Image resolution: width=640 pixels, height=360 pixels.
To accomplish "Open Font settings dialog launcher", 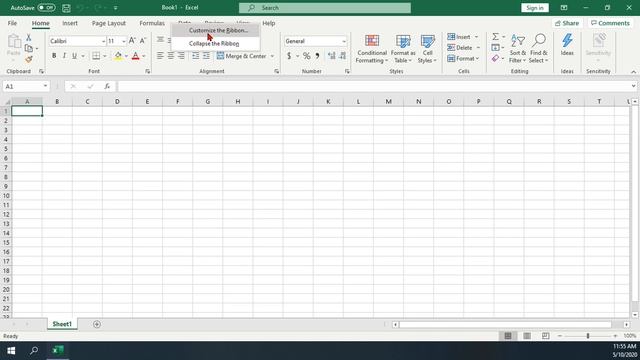I will pyautogui.click(x=148, y=71).
